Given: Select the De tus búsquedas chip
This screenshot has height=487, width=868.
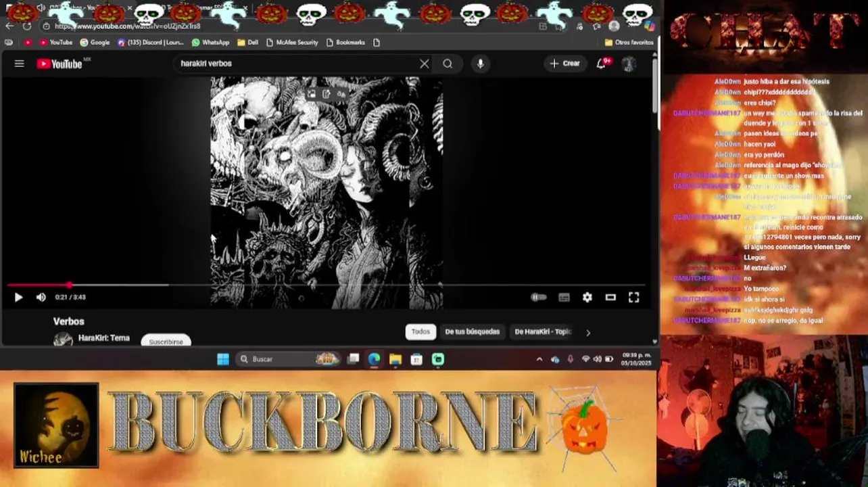Looking at the screenshot, I should click(472, 331).
